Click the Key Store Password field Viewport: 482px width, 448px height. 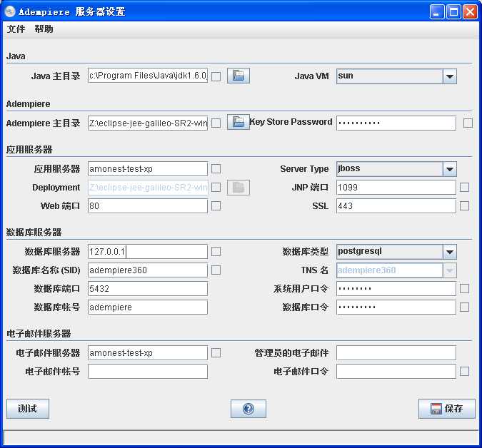click(396, 123)
